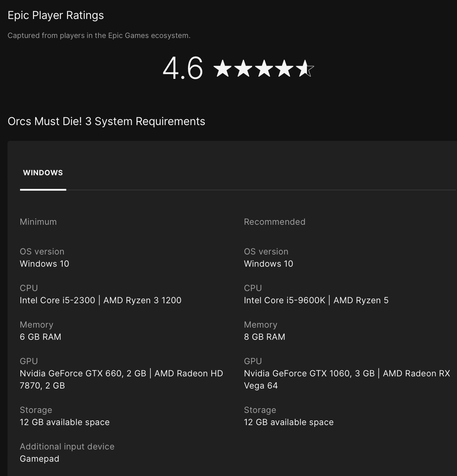
Task: Click the partially filled fifth star
Action: pyautogui.click(x=305, y=68)
